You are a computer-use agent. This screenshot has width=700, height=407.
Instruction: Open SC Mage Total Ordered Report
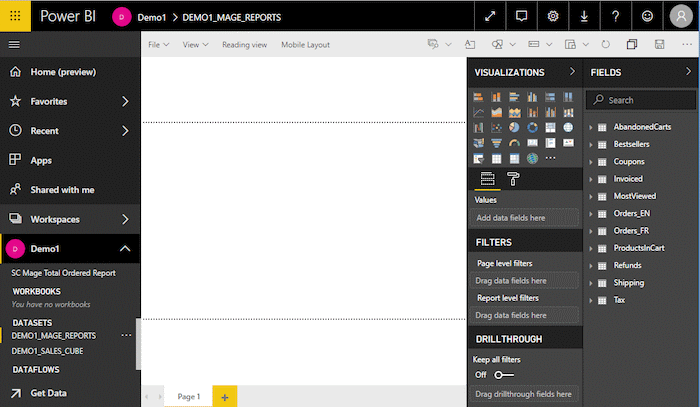pyautogui.click(x=63, y=273)
